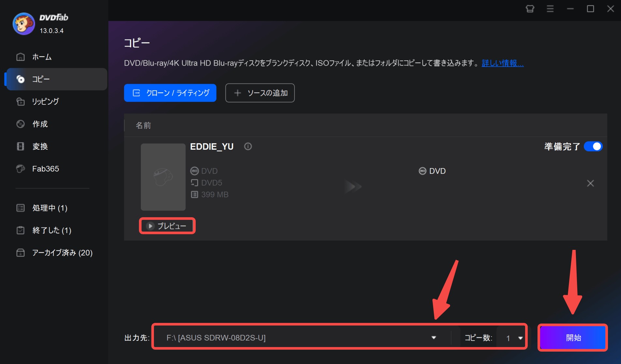Click the 399 MB size icon
Viewport: 621px width, 364px height.
(194, 194)
